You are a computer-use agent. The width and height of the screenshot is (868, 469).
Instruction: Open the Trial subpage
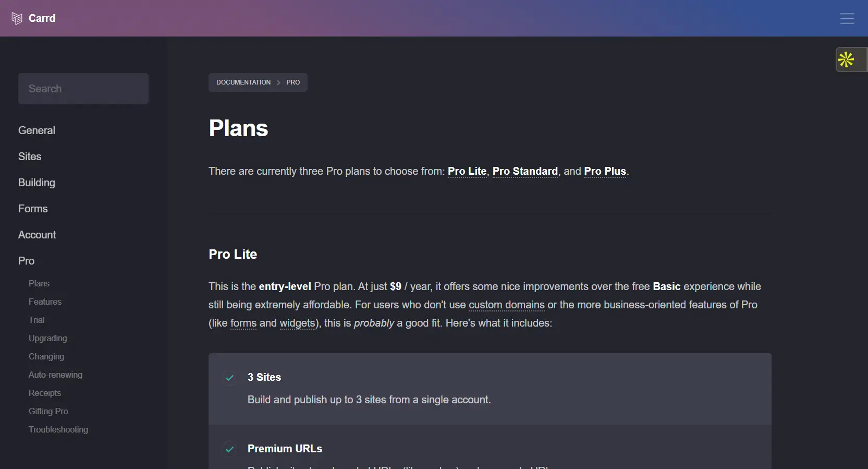pyautogui.click(x=36, y=320)
